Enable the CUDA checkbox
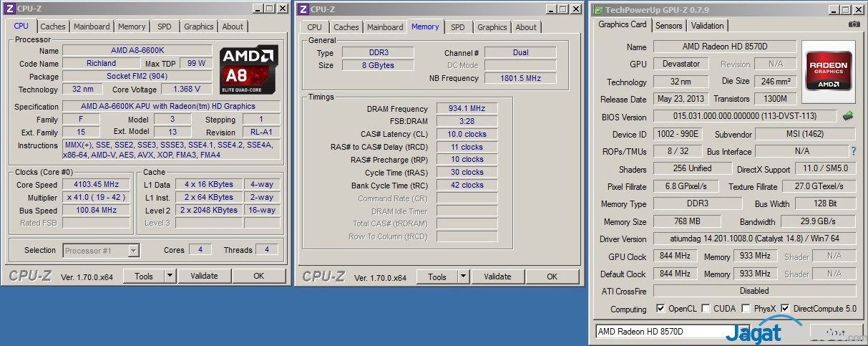Screen dimensions: 868x346 point(706,309)
